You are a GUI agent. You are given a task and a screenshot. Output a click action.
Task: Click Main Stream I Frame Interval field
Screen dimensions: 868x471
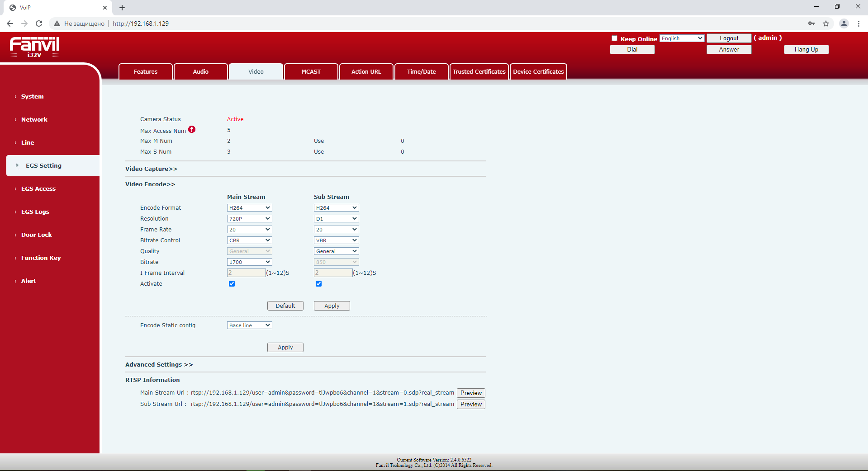click(246, 273)
